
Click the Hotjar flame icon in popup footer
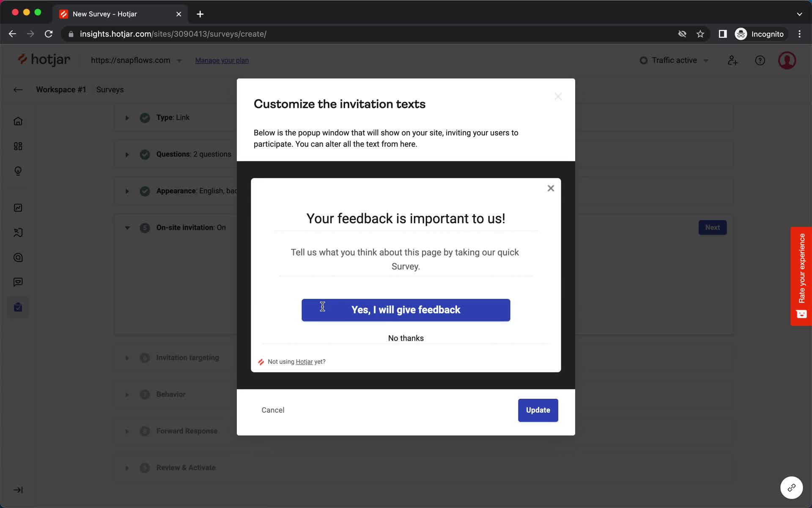(x=261, y=362)
